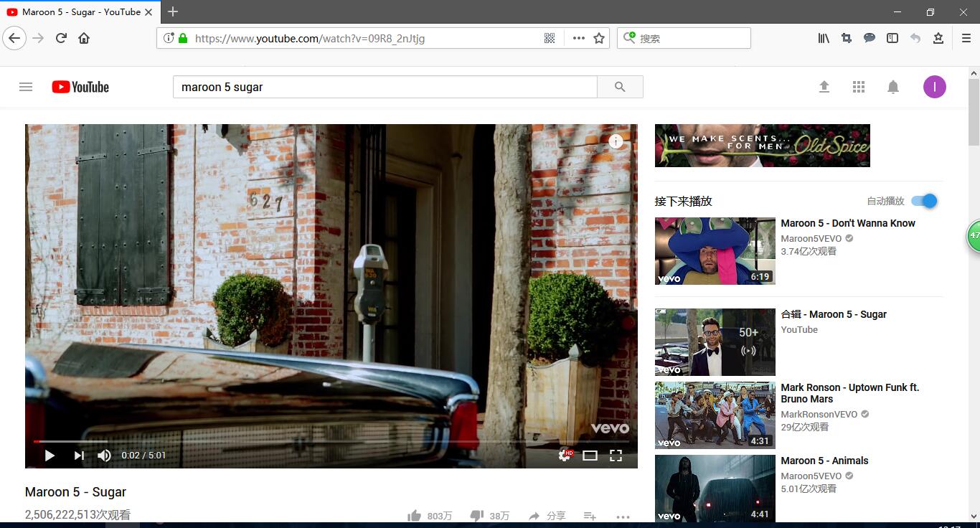Enter fullscreen mode
The width and height of the screenshot is (980, 528).
tap(616, 456)
